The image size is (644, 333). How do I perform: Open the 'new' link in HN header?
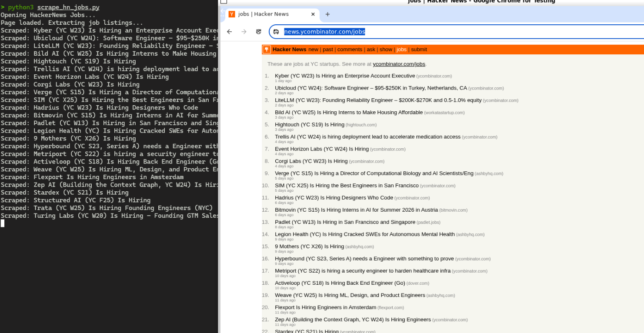coord(314,50)
